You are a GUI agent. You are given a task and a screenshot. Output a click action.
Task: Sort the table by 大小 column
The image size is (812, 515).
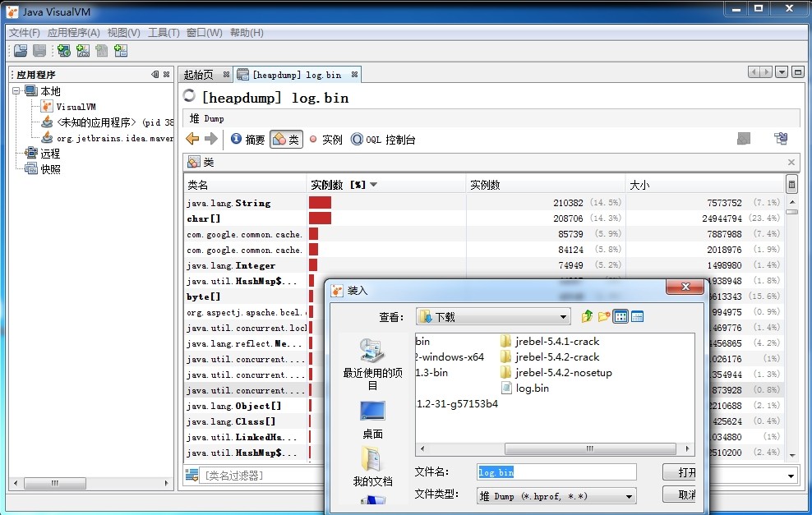[x=705, y=185]
